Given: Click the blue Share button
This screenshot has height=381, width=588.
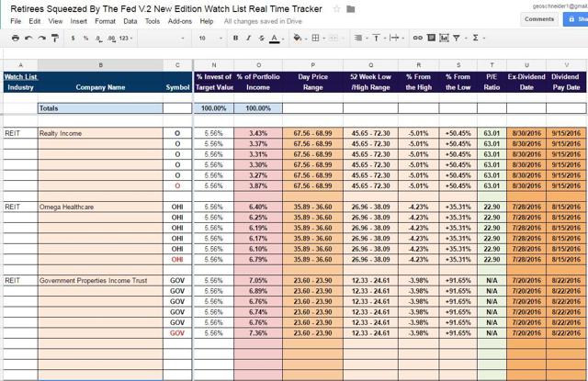Looking at the screenshot, I should 576,19.
